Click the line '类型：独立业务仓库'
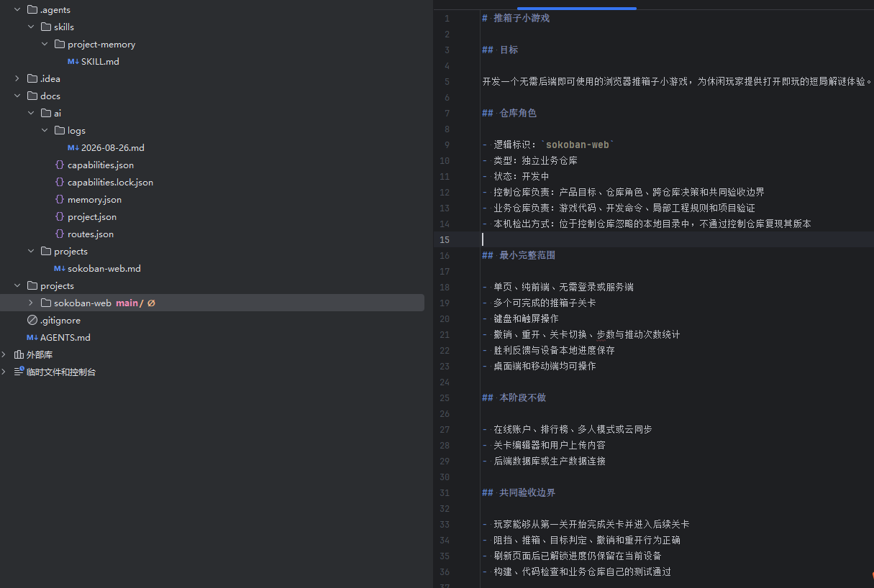 click(x=535, y=160)
